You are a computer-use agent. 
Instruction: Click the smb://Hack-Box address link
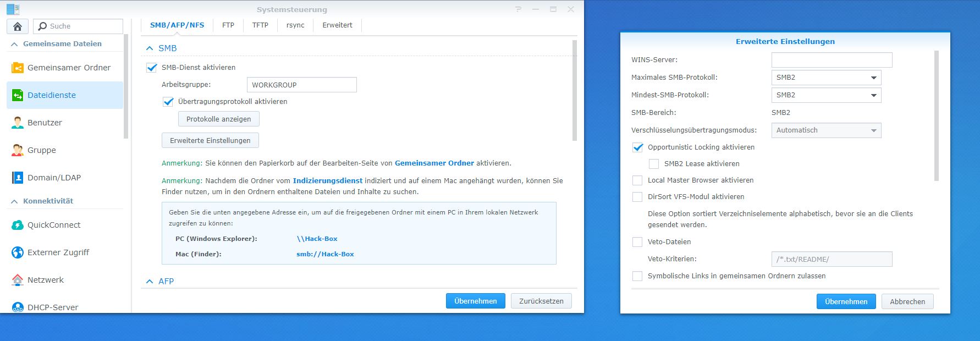[x=325, y=255]
